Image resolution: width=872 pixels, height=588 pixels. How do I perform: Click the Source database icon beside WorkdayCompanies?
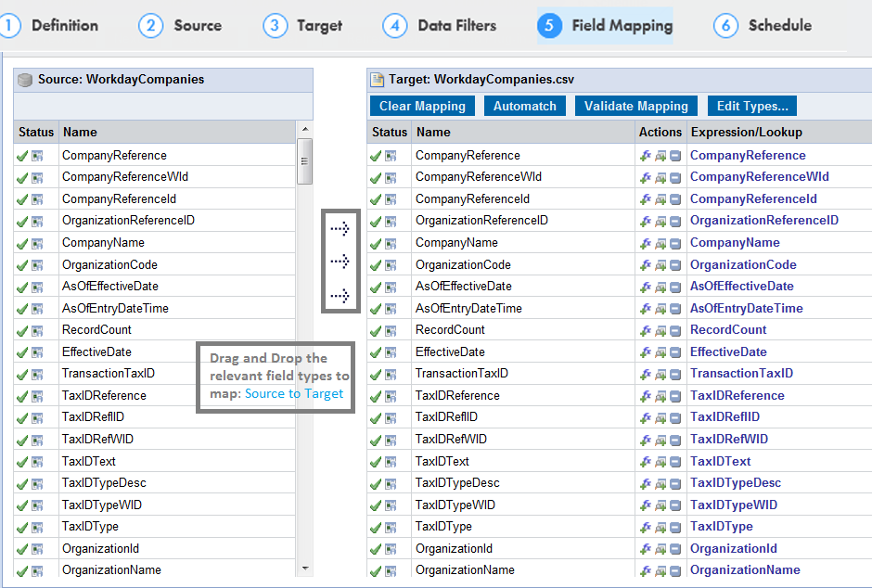pos(25,80)
